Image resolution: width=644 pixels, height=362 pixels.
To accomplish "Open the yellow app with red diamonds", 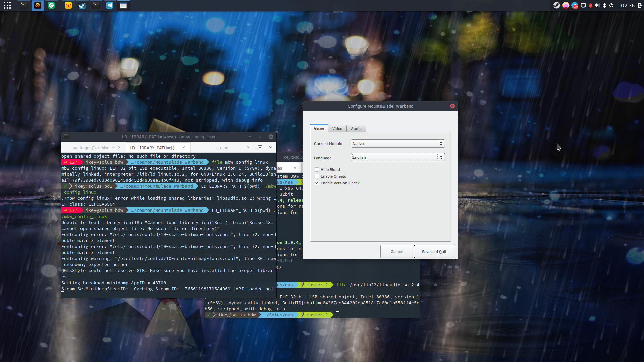I will coord(68,5).
